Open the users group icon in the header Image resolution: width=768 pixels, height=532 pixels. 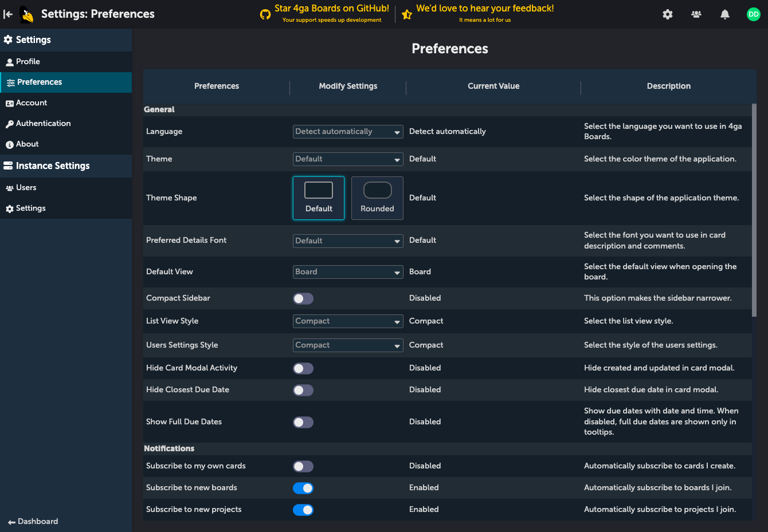click(x=696, y=14)
